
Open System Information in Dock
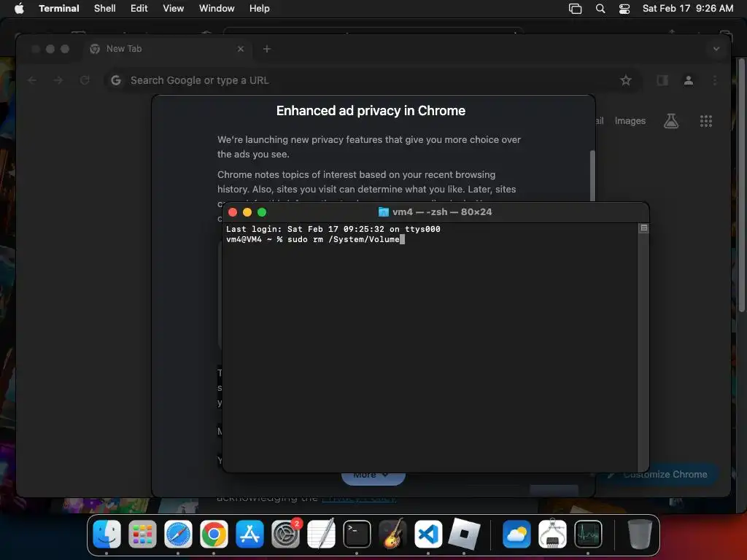coord(553,534)
